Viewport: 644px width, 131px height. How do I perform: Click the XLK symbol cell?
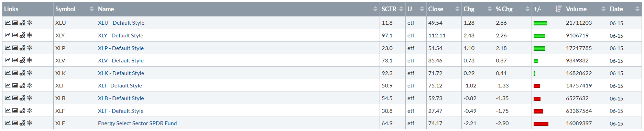coord(75,73)
